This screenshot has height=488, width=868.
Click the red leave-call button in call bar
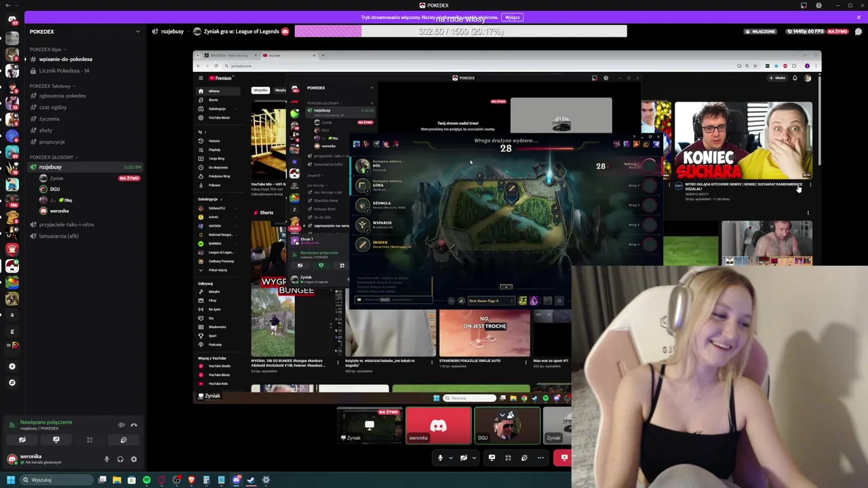[x=564, y=457]
